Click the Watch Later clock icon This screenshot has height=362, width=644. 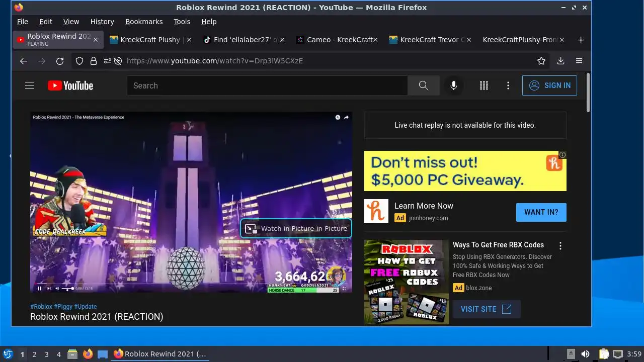click(338, 117)
